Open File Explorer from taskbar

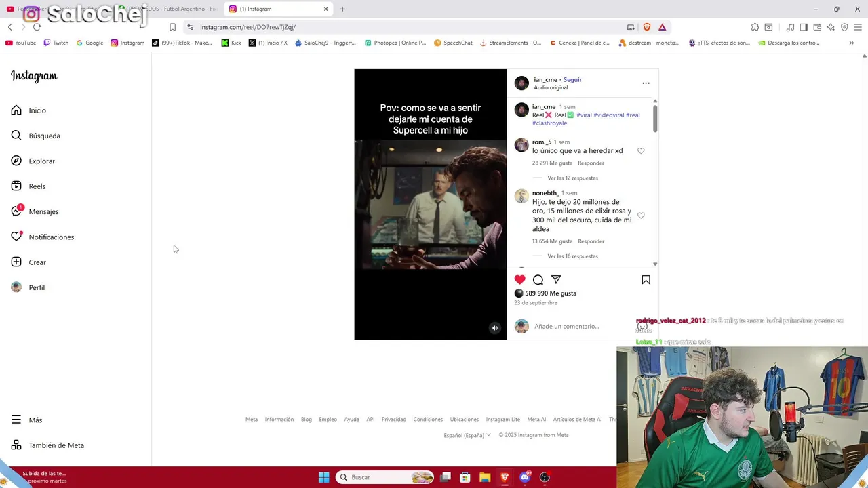pos(485,477)
